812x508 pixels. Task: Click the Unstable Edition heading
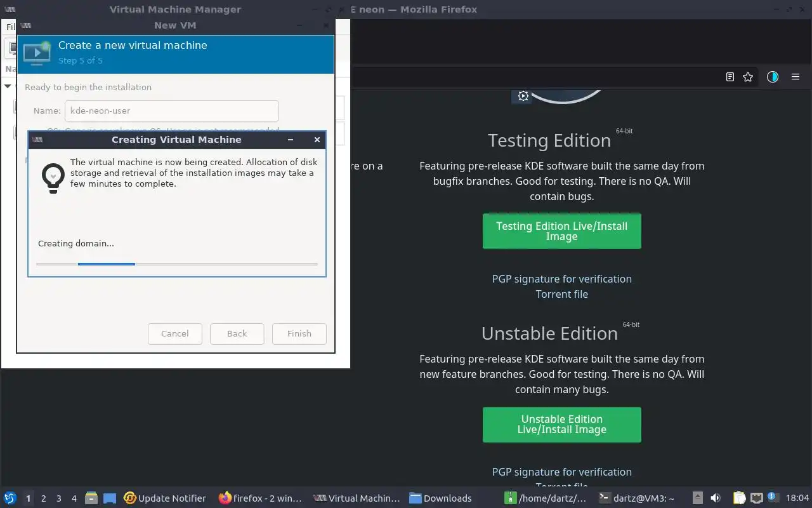[x=549, y=333]
